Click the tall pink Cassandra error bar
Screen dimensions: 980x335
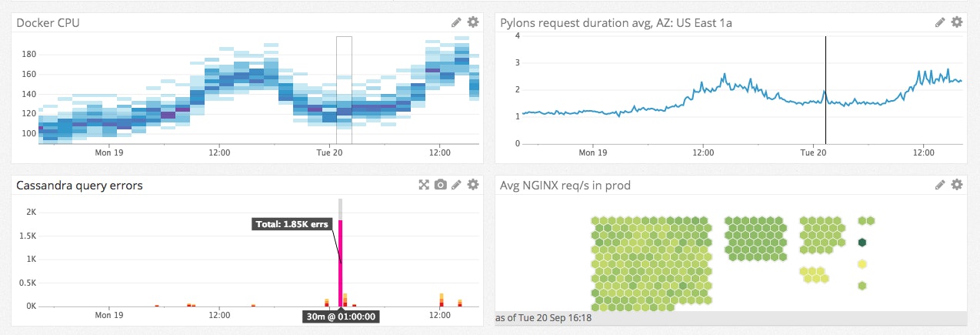pos(341,262)
